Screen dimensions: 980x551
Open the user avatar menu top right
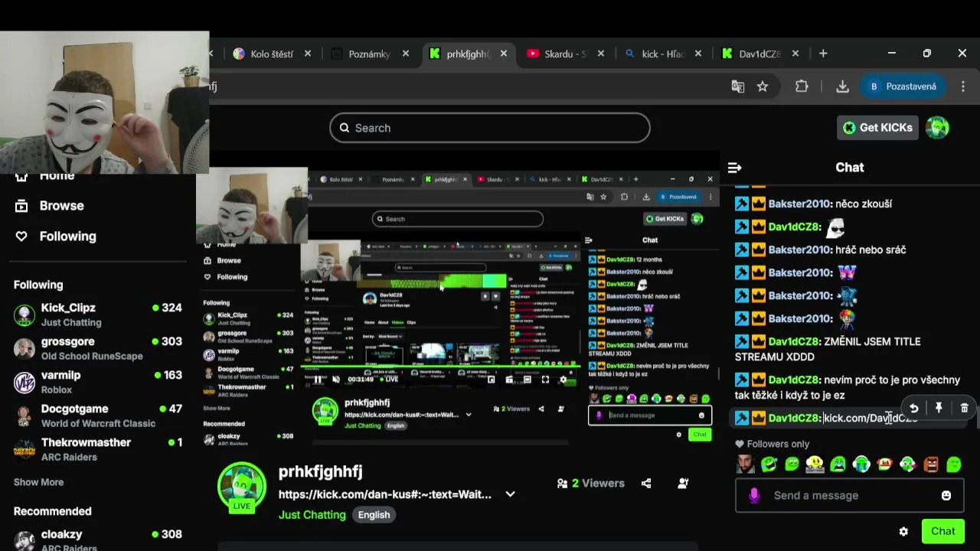(937, 128)
